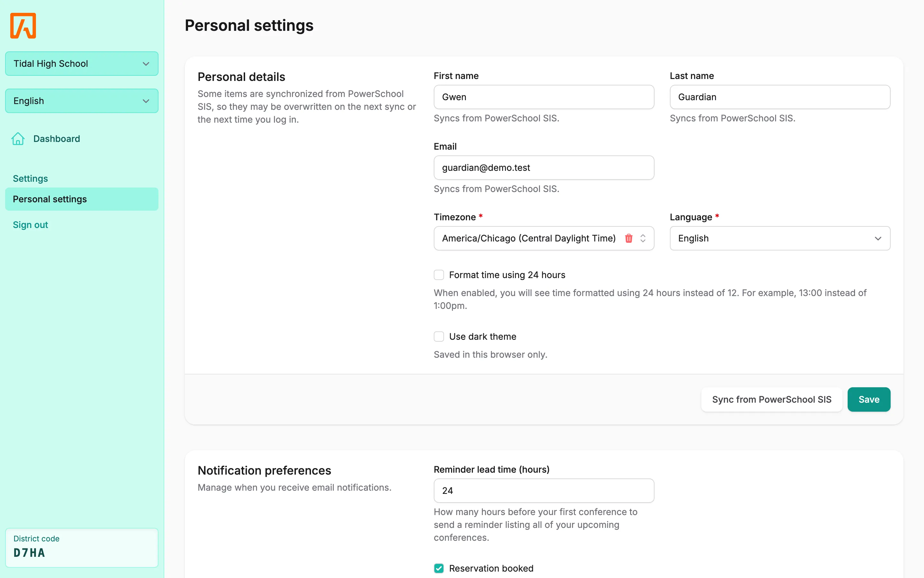Open sidebar English language dropdown

(x=82, y=101)
